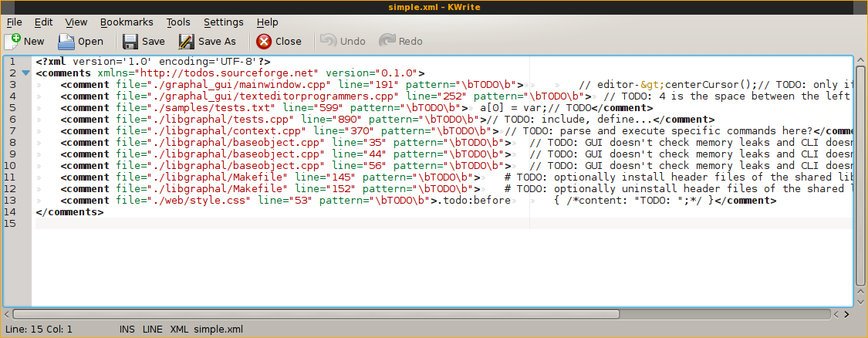Open the Bookmarks menu
Viewport: 868px width, 338px height.
[127, 22]
